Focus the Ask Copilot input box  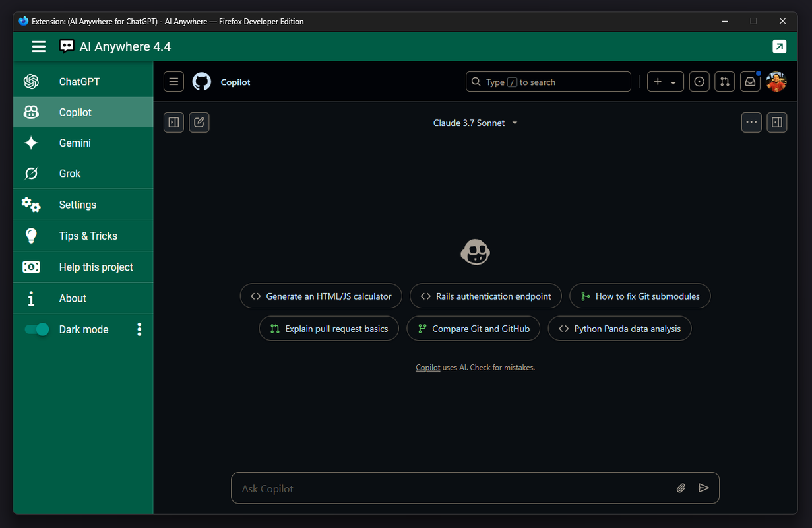click(475, 488)
